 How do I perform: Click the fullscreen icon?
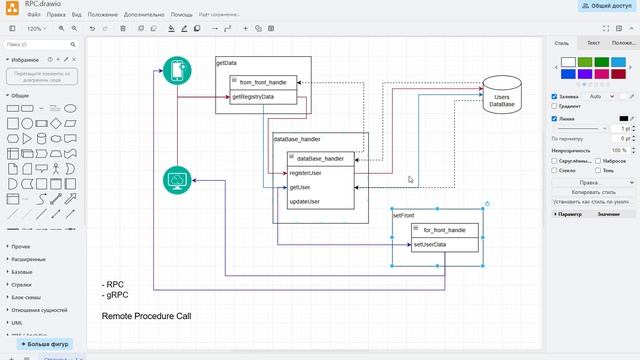606,29
